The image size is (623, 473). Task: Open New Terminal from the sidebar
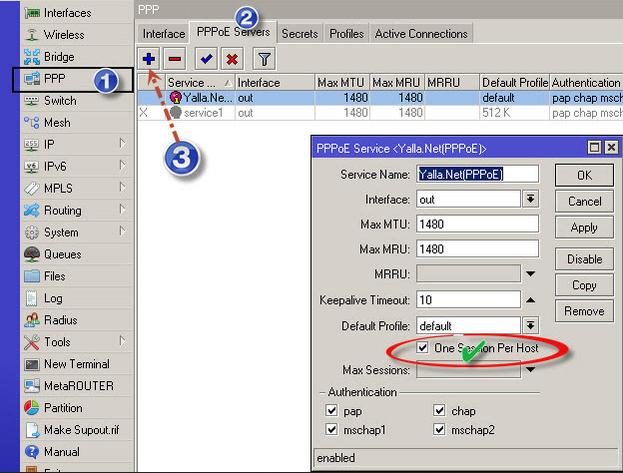(76, 364)
